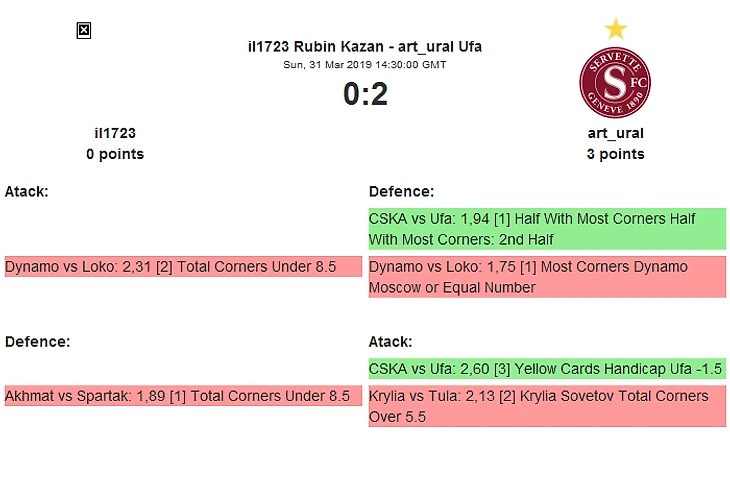Image resolution: width=730 pixels, height=480 pixels.
Task: Click the Krylia vs Tula Total Corners Over 5.5 bet
Action: pyautogui.click(x=546, y=406)
